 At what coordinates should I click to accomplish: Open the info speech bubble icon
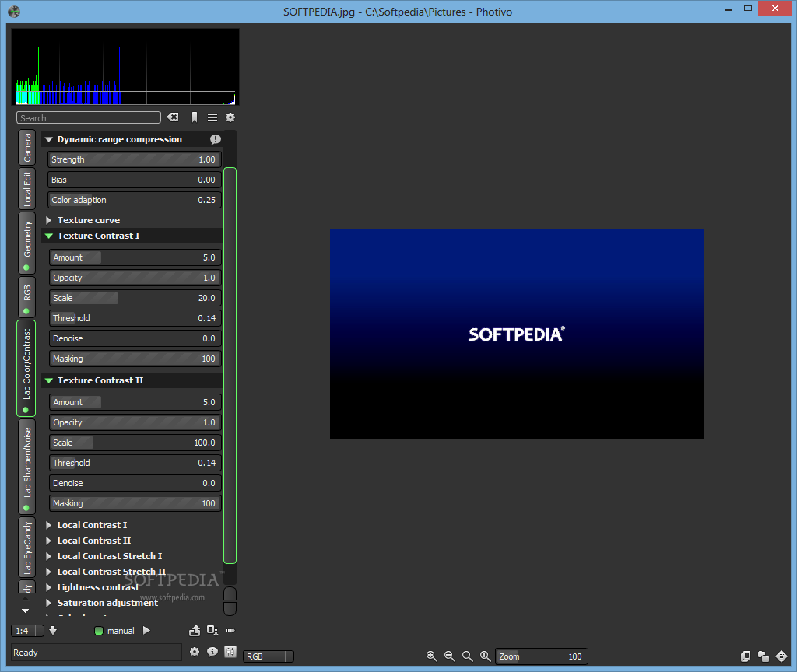click(212, 652)
